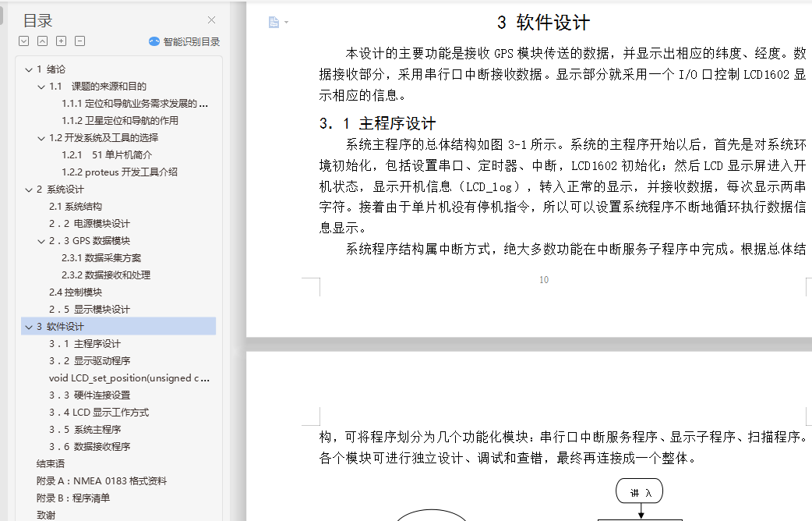This screenshot has width=812, height=521.
Task: Open 结束语 in the outline
Action: point(50,463)
